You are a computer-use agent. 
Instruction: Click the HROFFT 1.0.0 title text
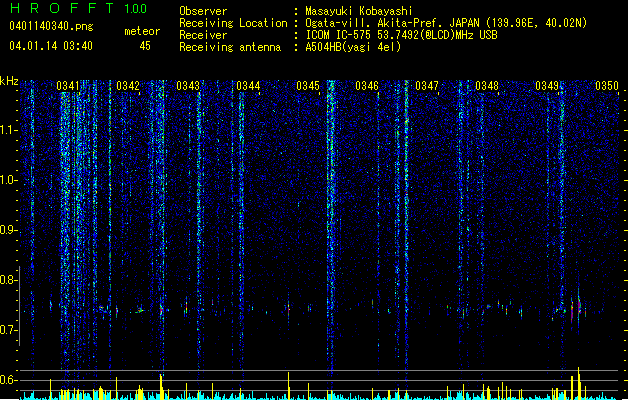79,8
